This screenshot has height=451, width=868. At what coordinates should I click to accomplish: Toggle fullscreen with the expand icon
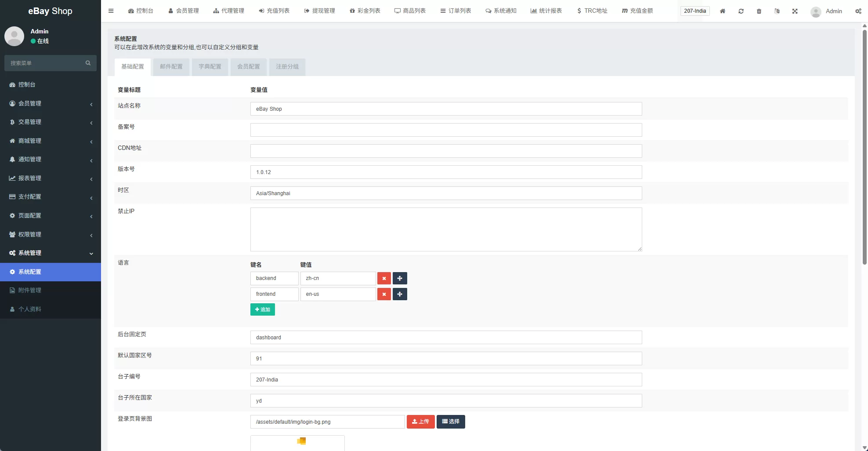click(795, 11)
